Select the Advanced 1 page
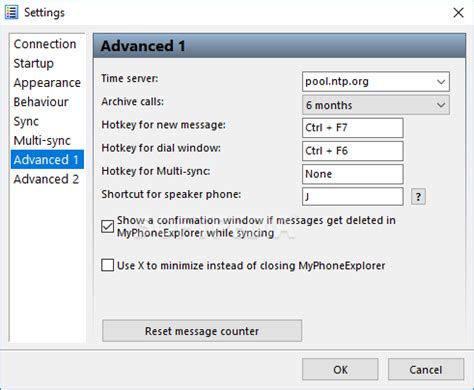This screenshot has width=474, height=390. click(47, 160)
